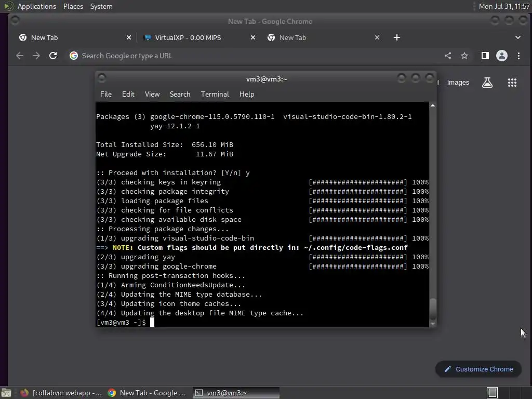Open the Search Labs flask icon
This screenshot has width=532, height=399.
pyautogui.click(x=487, y=83)
